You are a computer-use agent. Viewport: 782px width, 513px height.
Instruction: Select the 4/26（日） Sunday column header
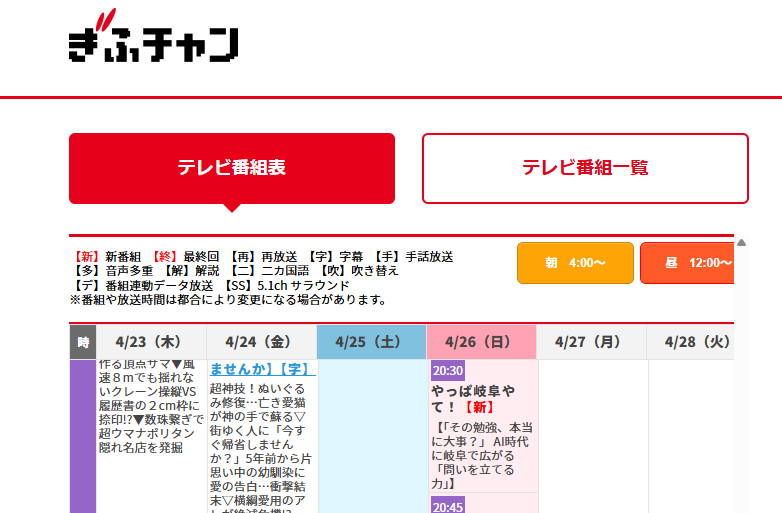(x=481, y=342)
